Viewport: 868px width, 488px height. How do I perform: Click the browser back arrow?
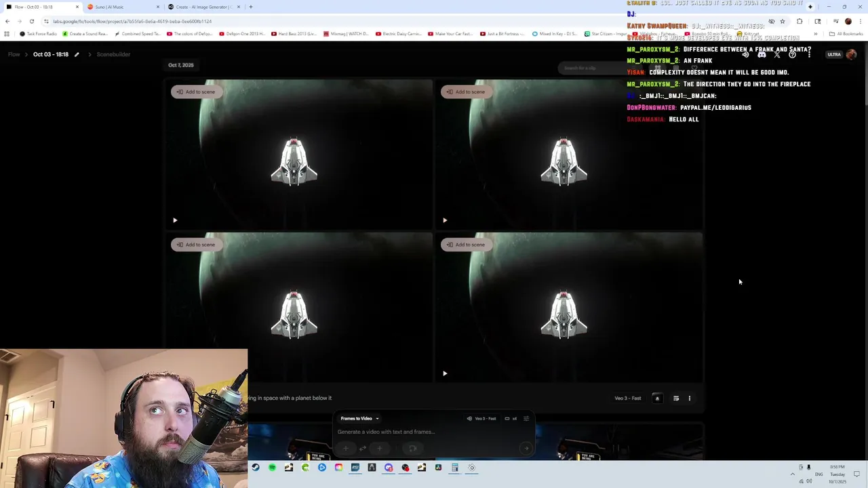coord(7,21)
